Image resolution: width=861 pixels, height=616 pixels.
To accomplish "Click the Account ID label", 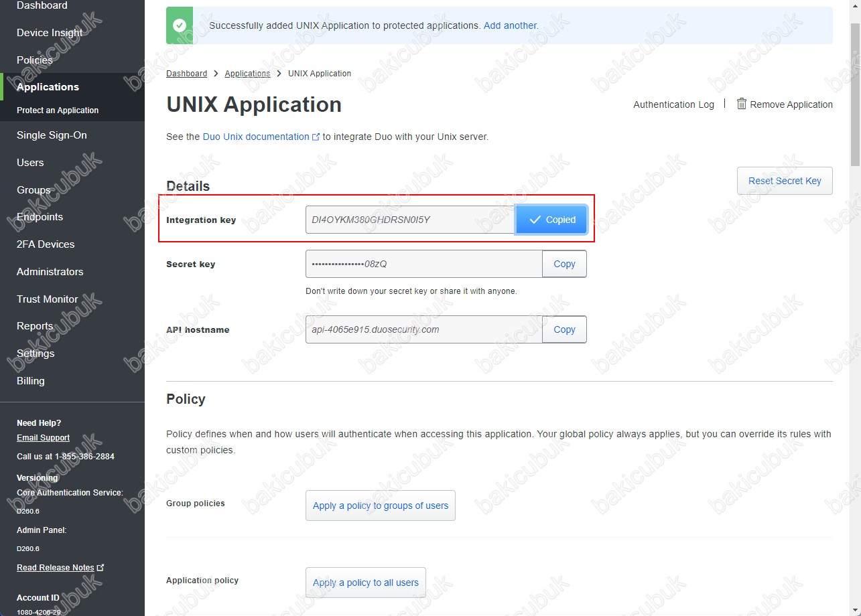I will pyautogui.click(x=38, y=598).
